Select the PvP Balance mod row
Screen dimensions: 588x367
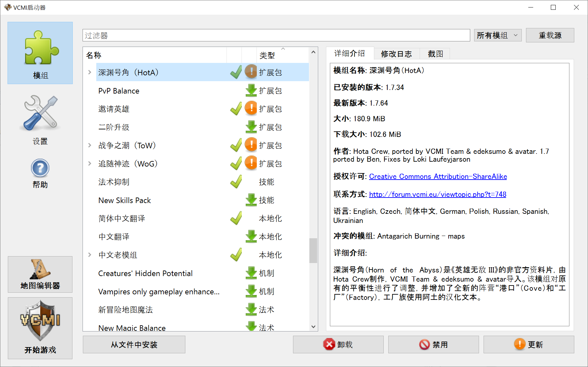(196, 91)
